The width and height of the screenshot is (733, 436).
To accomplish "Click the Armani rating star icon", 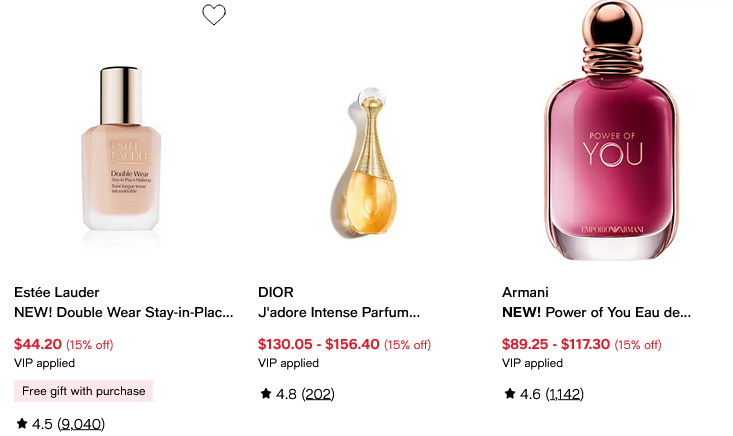I will click(510, 394).
